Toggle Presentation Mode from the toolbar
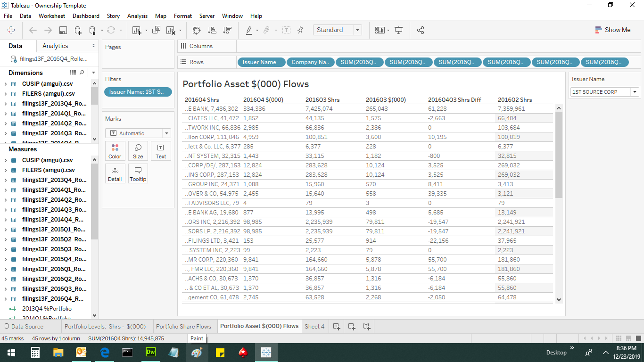This screenshot has height=362, width=644. [x=399, y=30]
